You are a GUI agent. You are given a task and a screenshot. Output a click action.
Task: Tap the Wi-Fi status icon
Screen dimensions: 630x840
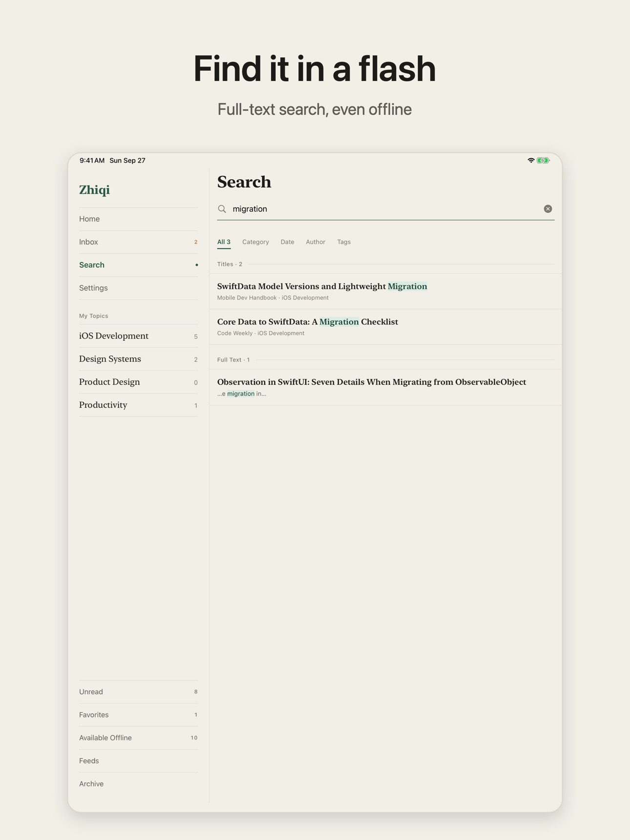(531, 160)
